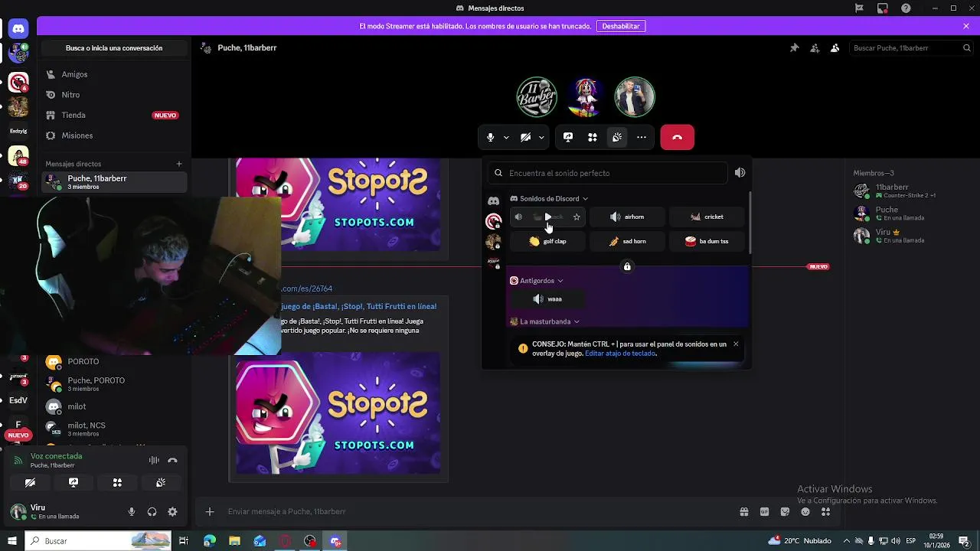Click Deshabilitar in the streamer mode banner

tap(620, 26)
